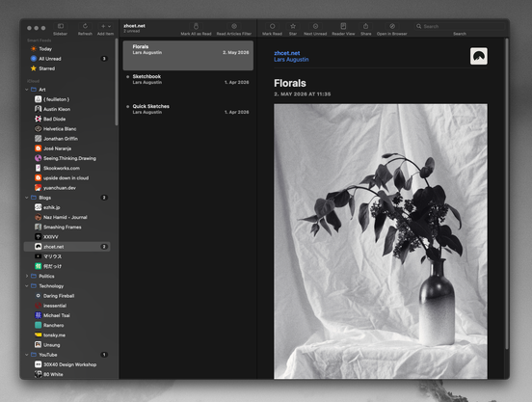Open the Skookworks.com feed
This screenshot has height=402, width=532.
point(67,169)
